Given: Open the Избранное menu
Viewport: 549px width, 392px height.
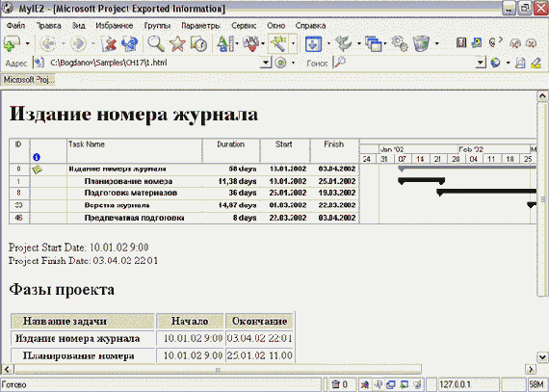Looking at the screenshot, I should coord(115,26).
